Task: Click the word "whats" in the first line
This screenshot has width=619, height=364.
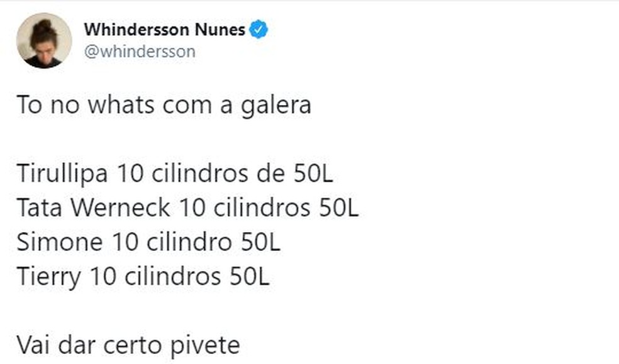Action: 121,105
